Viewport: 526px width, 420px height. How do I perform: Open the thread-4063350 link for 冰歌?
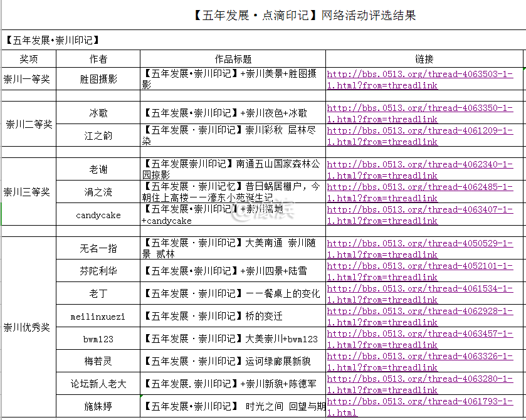[423, 113]
